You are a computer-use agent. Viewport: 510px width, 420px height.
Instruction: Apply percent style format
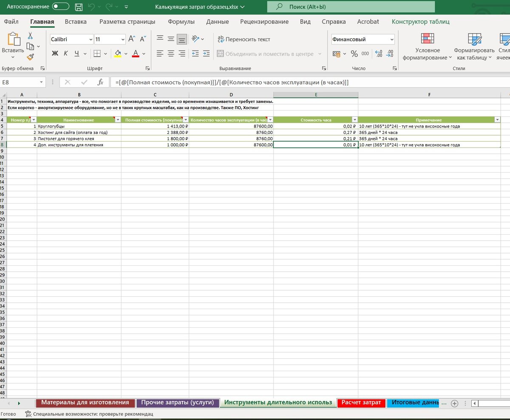click(x=354, y=54)
